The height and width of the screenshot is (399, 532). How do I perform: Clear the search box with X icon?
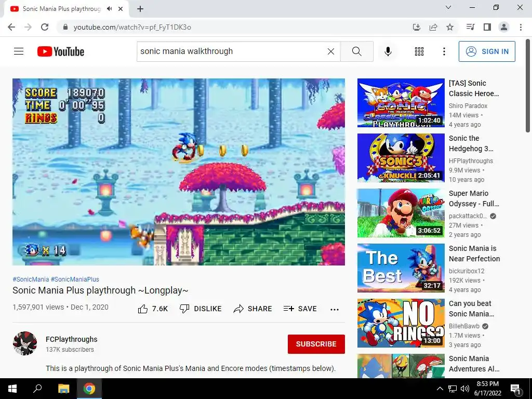(331, 51)
